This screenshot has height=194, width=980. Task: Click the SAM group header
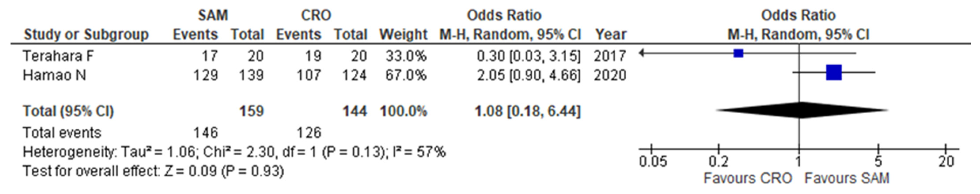click(213, 16)
